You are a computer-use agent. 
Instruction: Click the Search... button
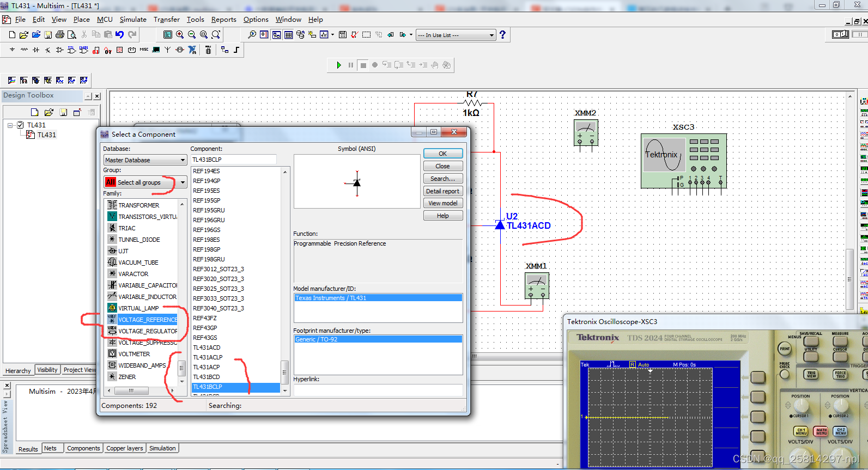pyautogui.click(x=443, y=179)
